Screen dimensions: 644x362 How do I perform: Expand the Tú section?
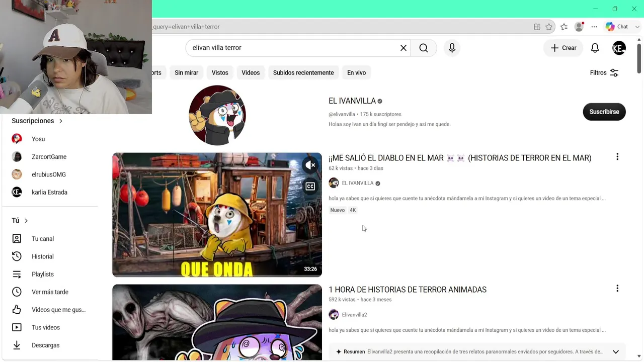(x=20, y=221)
